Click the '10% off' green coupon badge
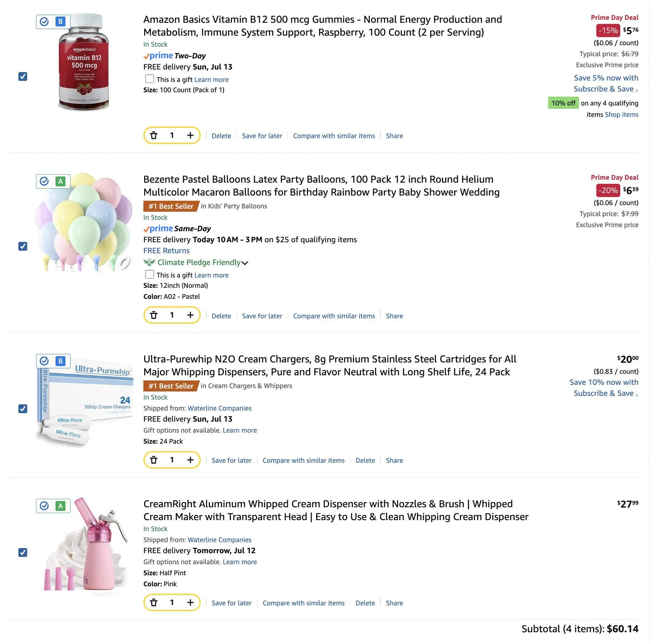The width and height of the screenshot is (650, 644). pyautogui.click(x=563, y=103)
